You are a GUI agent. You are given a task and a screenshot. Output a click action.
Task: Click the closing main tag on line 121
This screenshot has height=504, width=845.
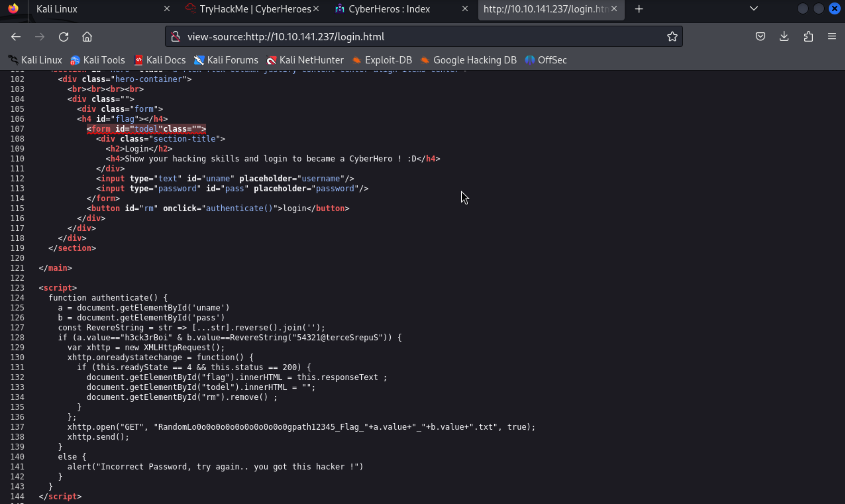click(x=55, y=268)
